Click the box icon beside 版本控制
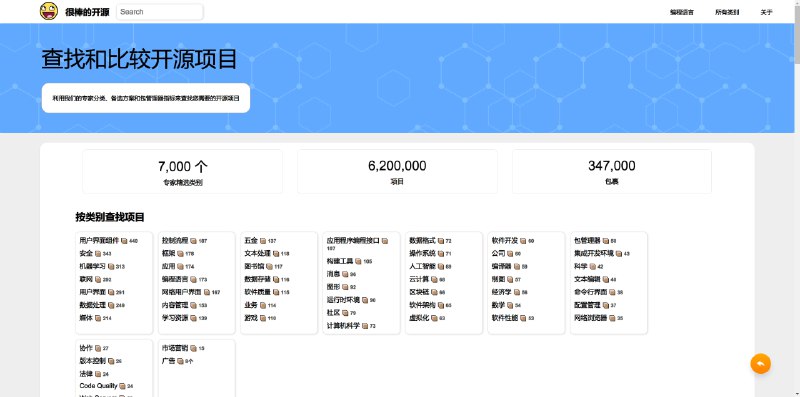This screenshot has width=800, height=397. tap(111, 361)
